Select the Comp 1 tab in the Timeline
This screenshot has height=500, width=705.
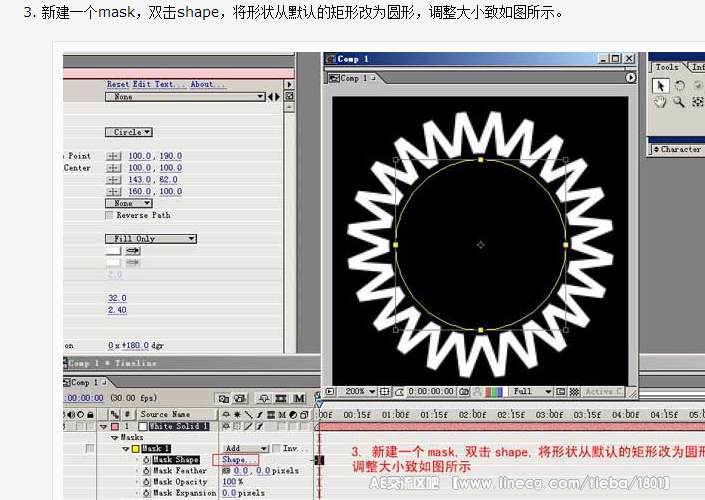point(85,383)
